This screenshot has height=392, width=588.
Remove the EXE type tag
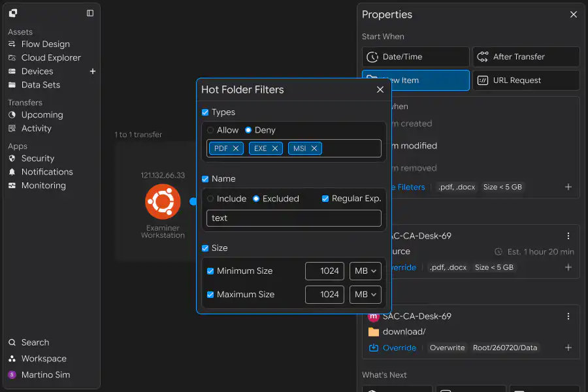click(x=275, y=148)
